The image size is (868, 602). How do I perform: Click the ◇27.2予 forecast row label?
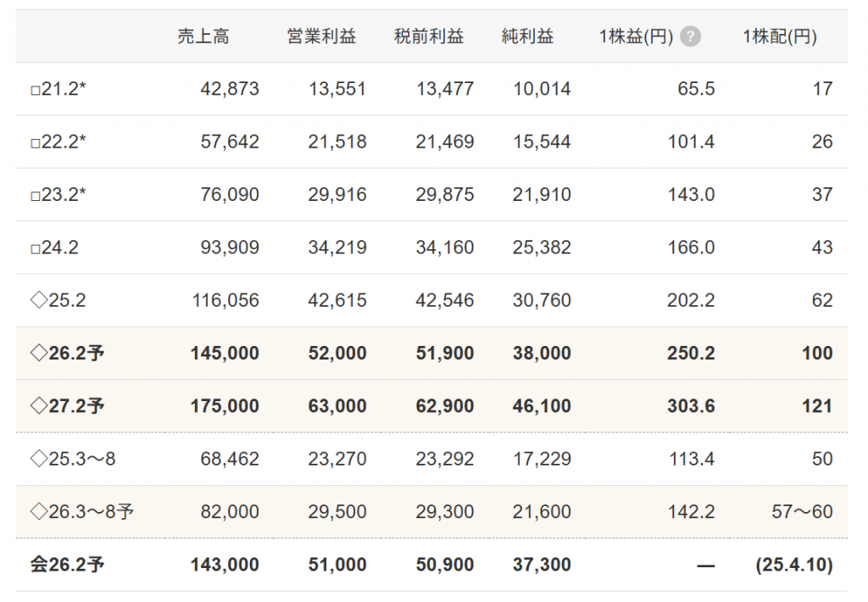pos(67,406)
